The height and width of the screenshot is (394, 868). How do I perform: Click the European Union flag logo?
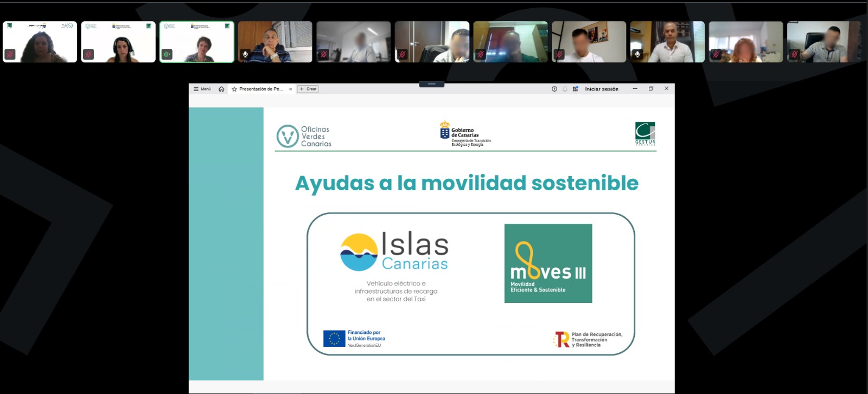[334, 339]
